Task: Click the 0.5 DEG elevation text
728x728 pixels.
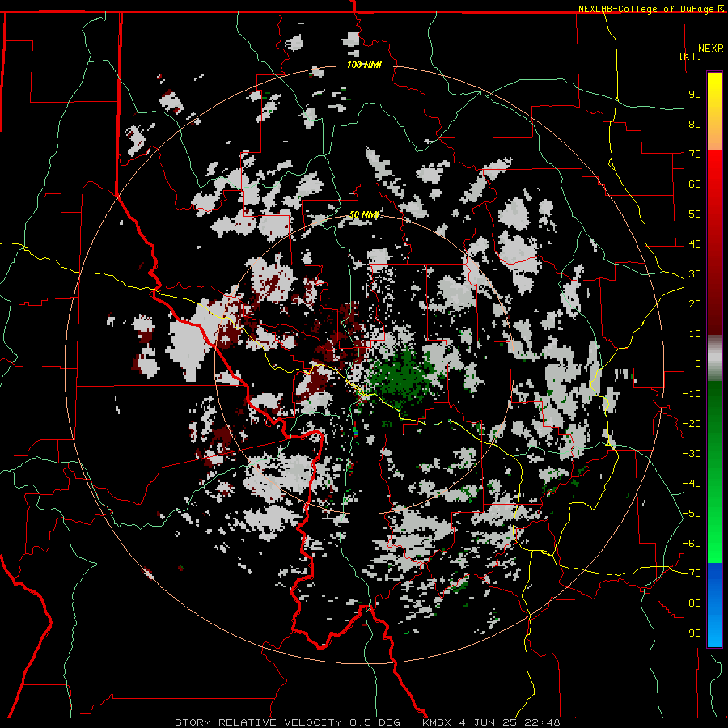Action: click(x=375, y=722)
